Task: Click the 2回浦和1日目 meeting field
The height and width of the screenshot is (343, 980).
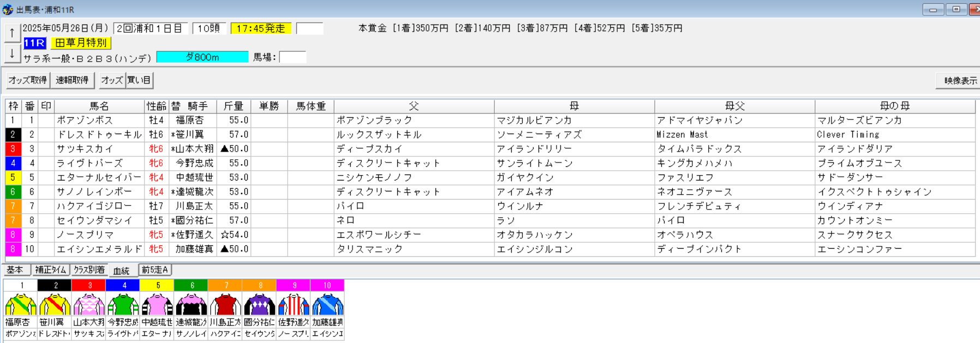Action: point(151,28)
